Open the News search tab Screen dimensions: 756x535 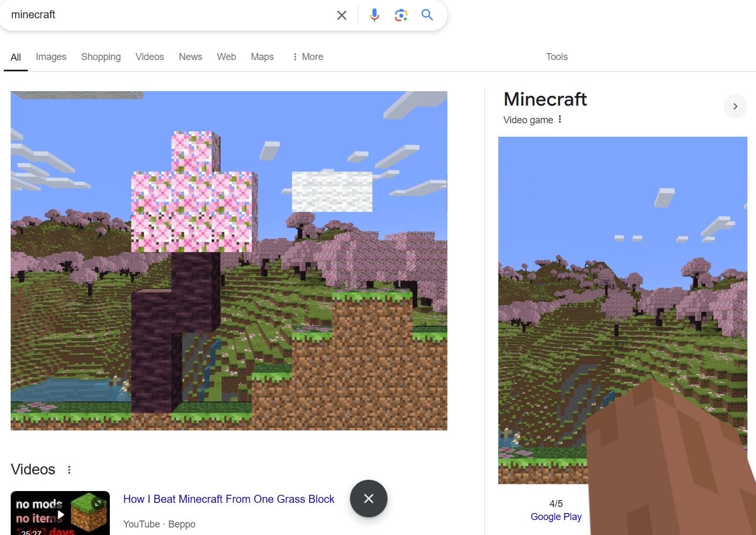190,56
